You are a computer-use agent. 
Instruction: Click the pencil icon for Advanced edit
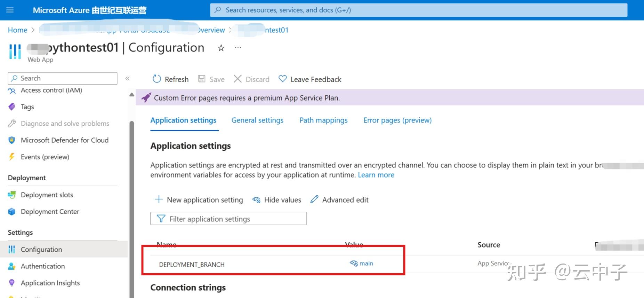(314, 199)
